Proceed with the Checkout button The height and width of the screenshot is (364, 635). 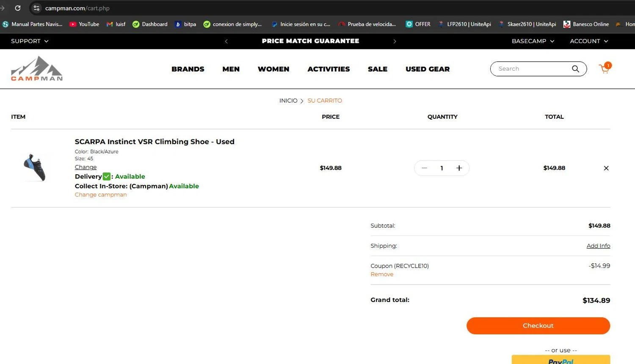tap(538, 326)
